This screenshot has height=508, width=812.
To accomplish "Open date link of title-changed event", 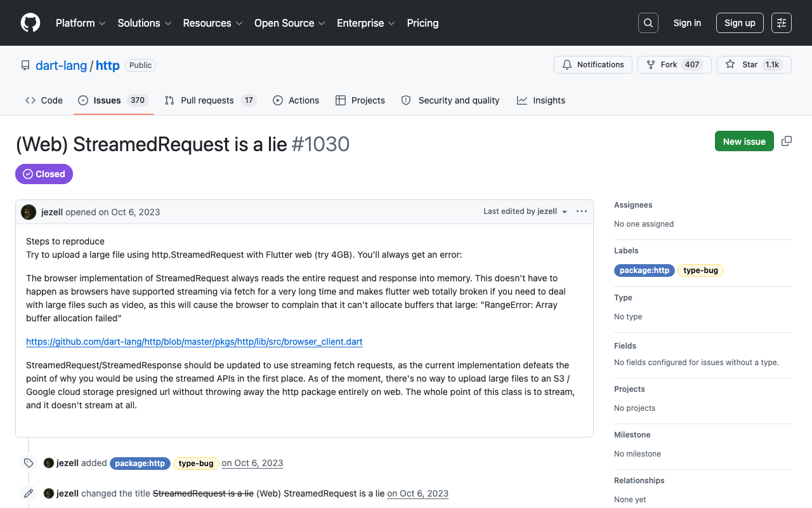I will coord(417,493).
